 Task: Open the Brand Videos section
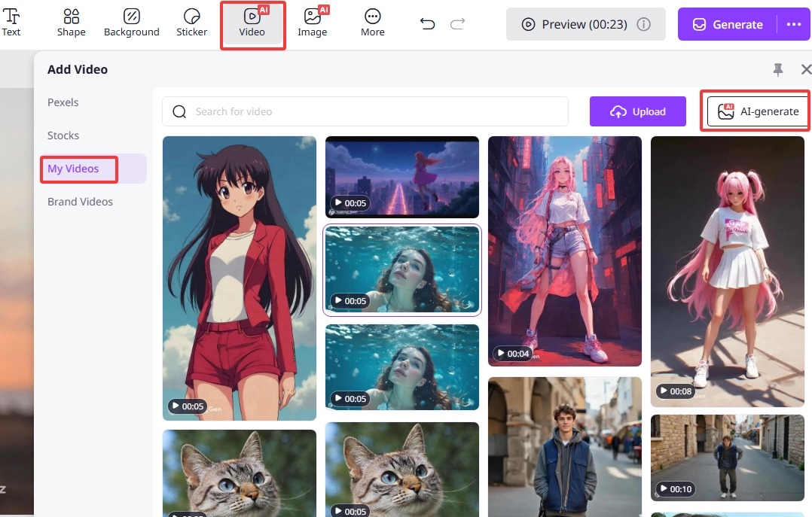point(80,201)
